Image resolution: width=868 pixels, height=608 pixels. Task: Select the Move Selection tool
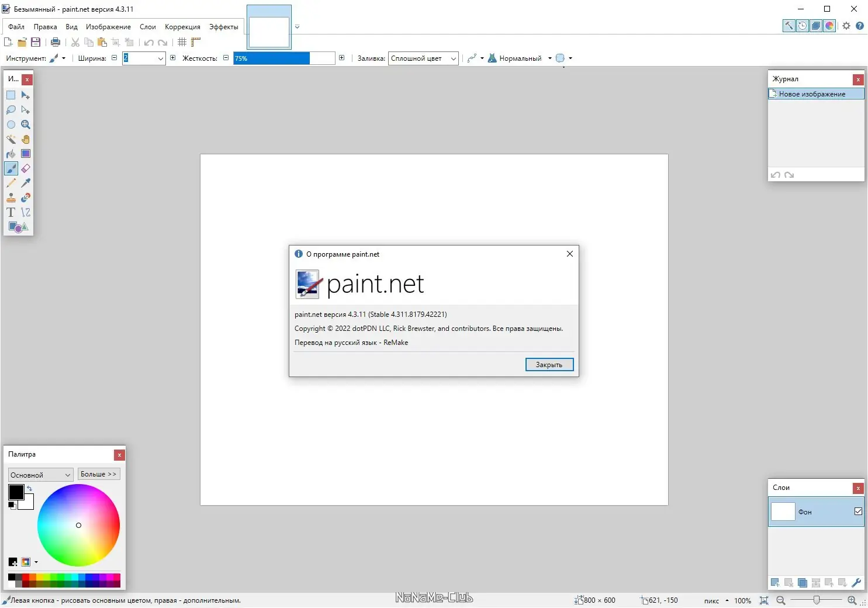[26, 110]
